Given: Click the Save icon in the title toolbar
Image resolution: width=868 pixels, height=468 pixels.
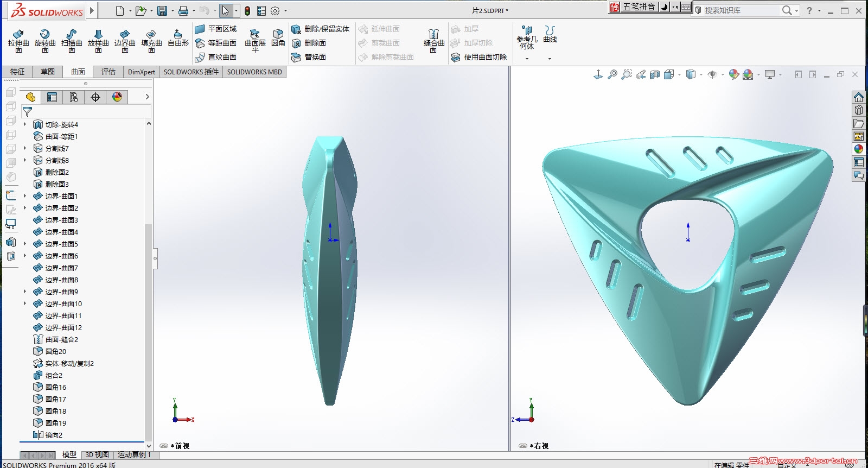Looking at the screenshot, I should 162,11.
